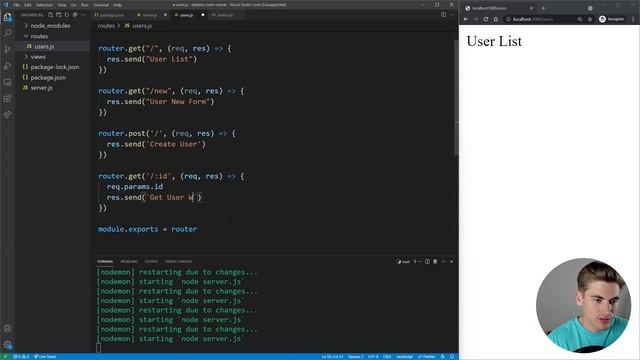The height and width of the screenshot is (360, 640).
Task: Maximize the terminal panel with the chevron
Action: tap(443, 261)
